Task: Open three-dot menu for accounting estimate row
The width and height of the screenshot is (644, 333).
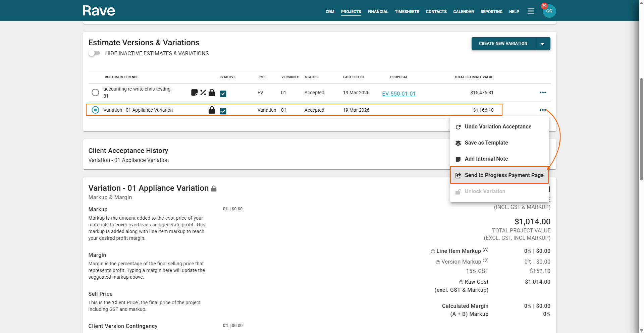Action: [543, 93]
